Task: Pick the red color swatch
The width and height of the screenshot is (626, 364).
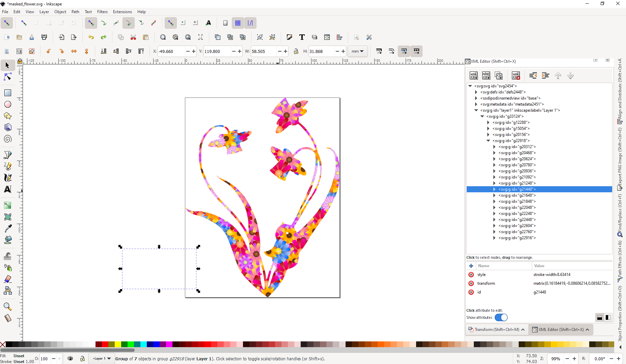Action: (105, 344)
